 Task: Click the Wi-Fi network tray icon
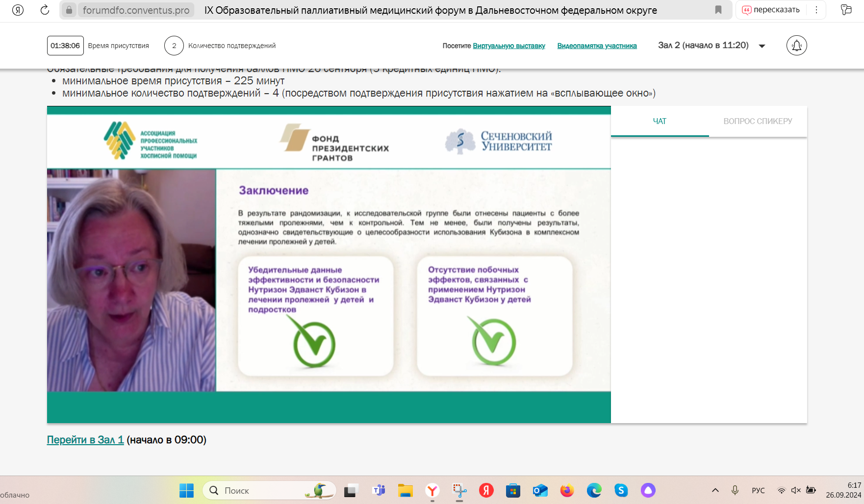point(782,490)
